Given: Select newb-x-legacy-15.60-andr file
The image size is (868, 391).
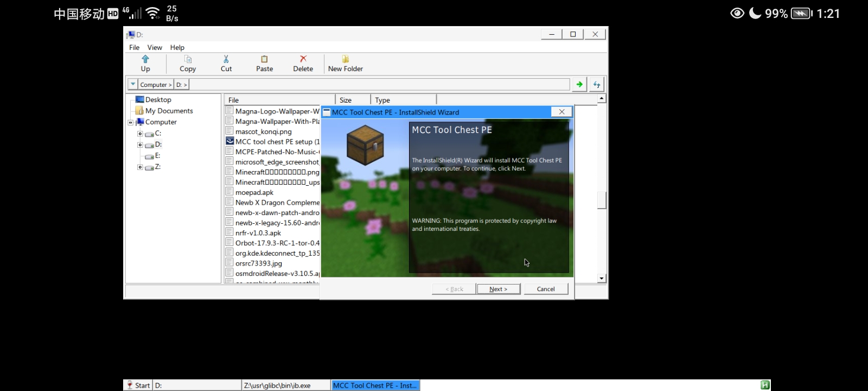Looking at the screenshot, I should coord(273,223).
